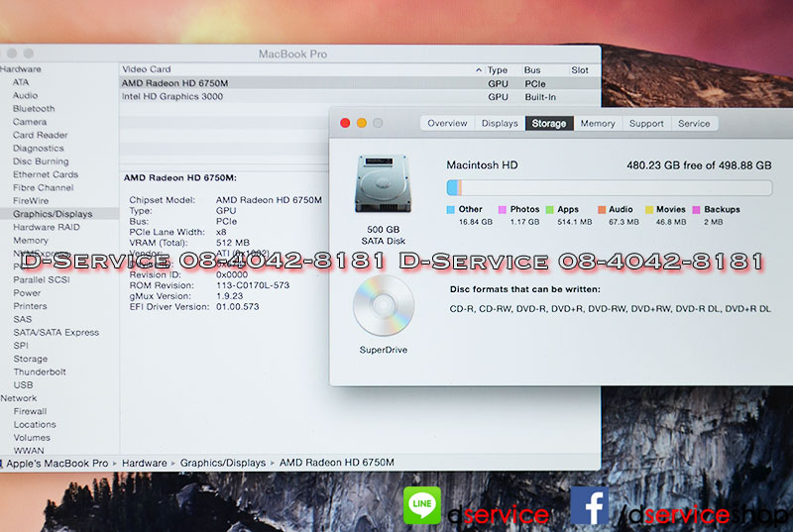The image size is (793, 532).
Task: Click the EFI Driver Version value 01.00.573
Action: [x=238, y=307]
